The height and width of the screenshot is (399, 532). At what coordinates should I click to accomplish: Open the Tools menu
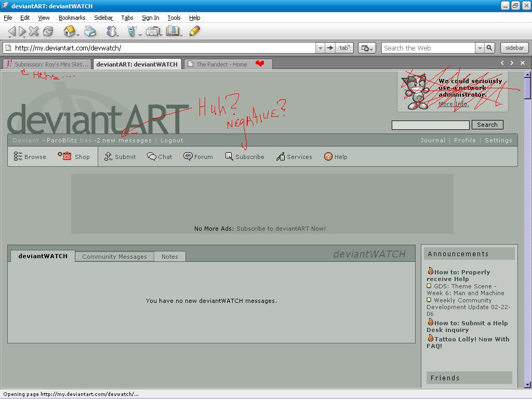pos(174,18)
